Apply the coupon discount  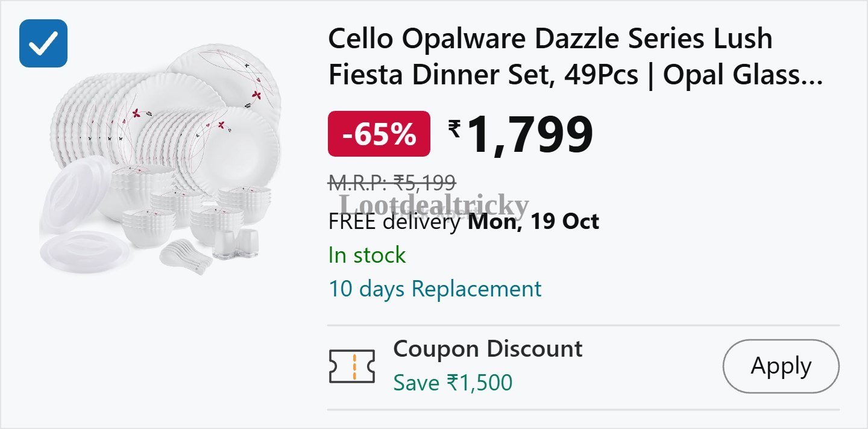tap(781, 366)
